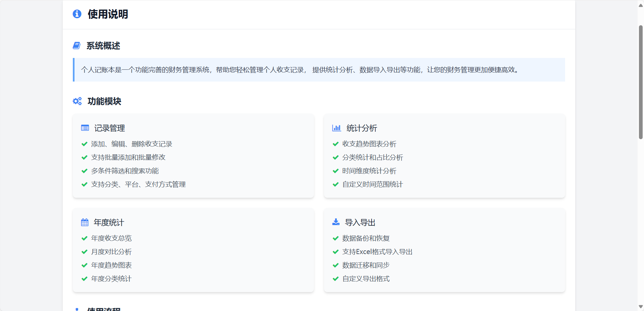The width and height of the screenshot is (644, 311).
Task: Click the list icon for 记录管理
Action: click(85, 128)
